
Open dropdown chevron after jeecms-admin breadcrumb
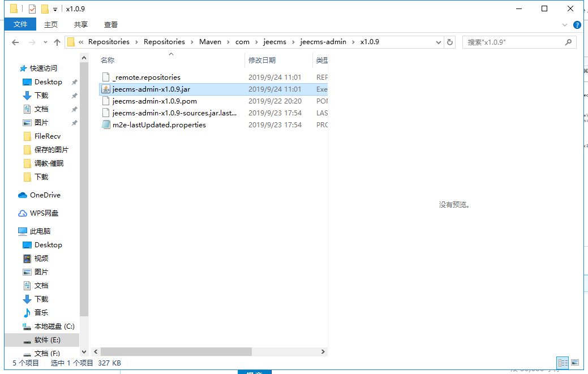[353, 42]
